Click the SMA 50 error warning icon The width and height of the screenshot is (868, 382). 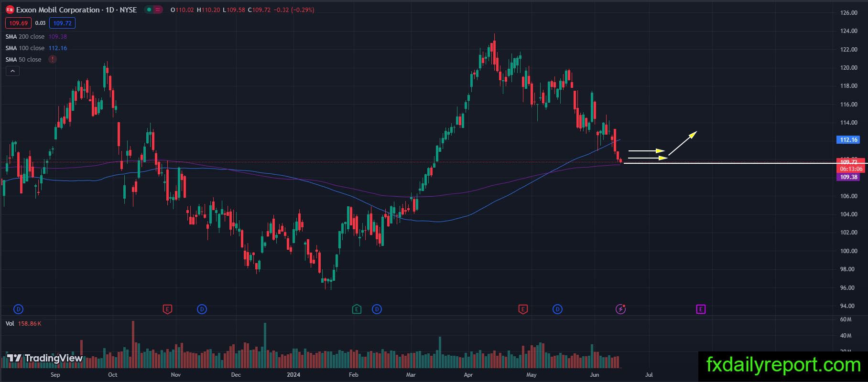click(x=53, y=60)
